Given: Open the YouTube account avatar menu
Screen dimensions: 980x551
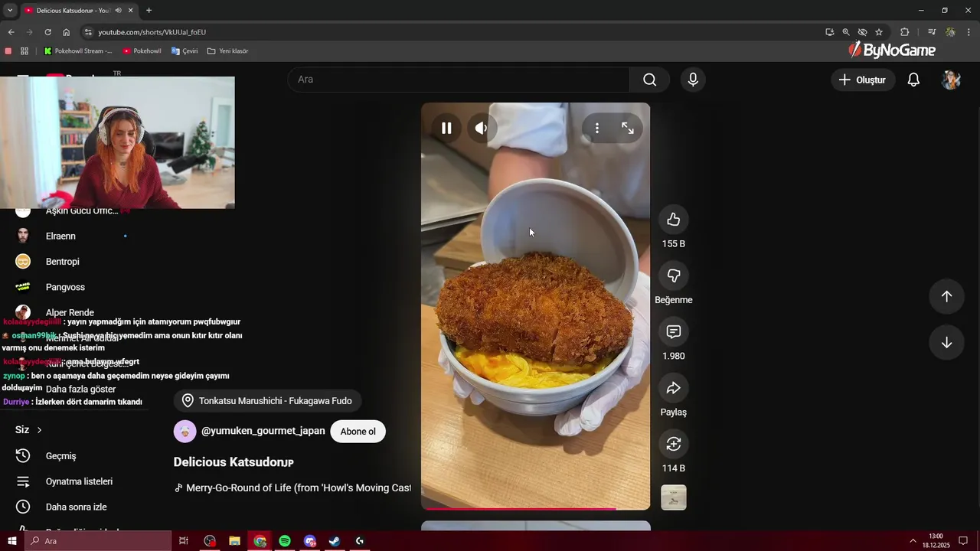Looking at the screenshot, I should point(951,80).
